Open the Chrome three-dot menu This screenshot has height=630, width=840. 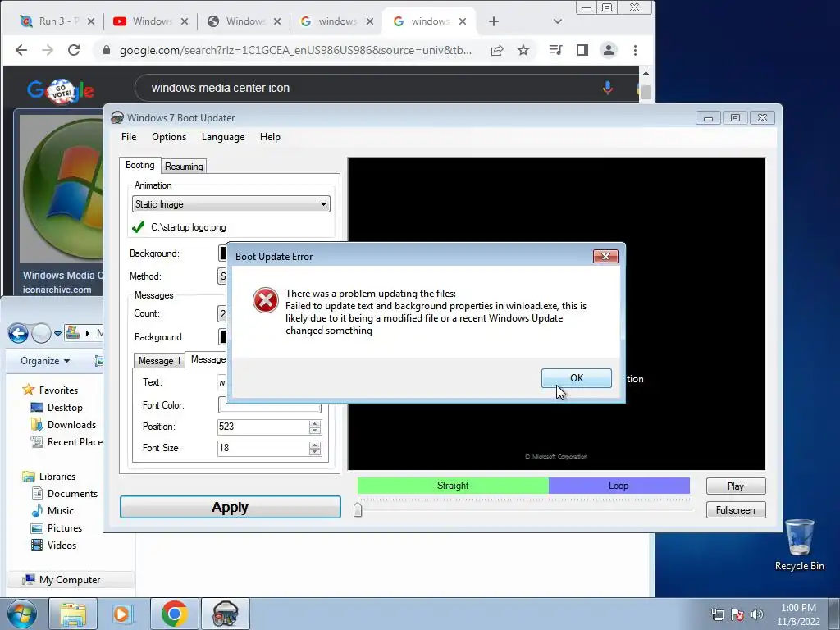[636, 50]
